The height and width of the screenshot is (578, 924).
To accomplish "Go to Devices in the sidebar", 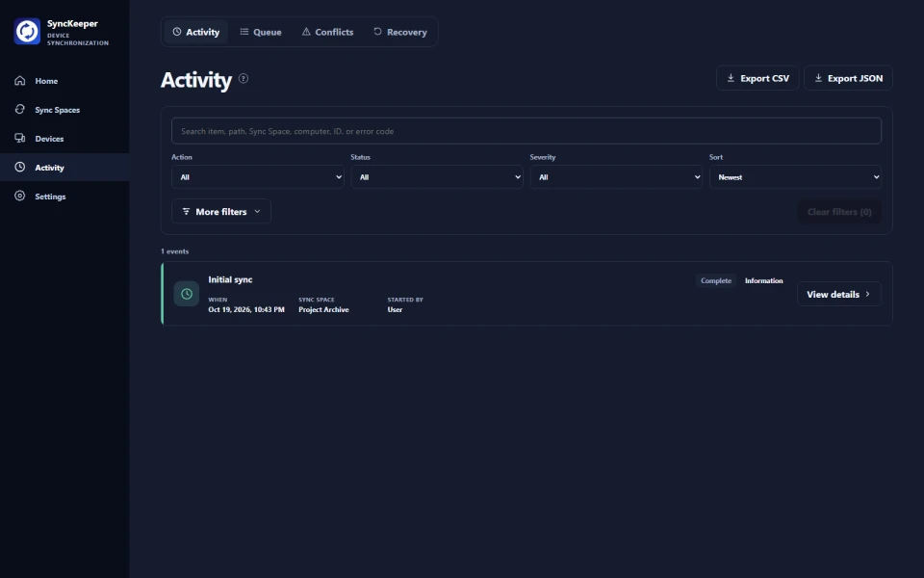I will tap(64, 139).
